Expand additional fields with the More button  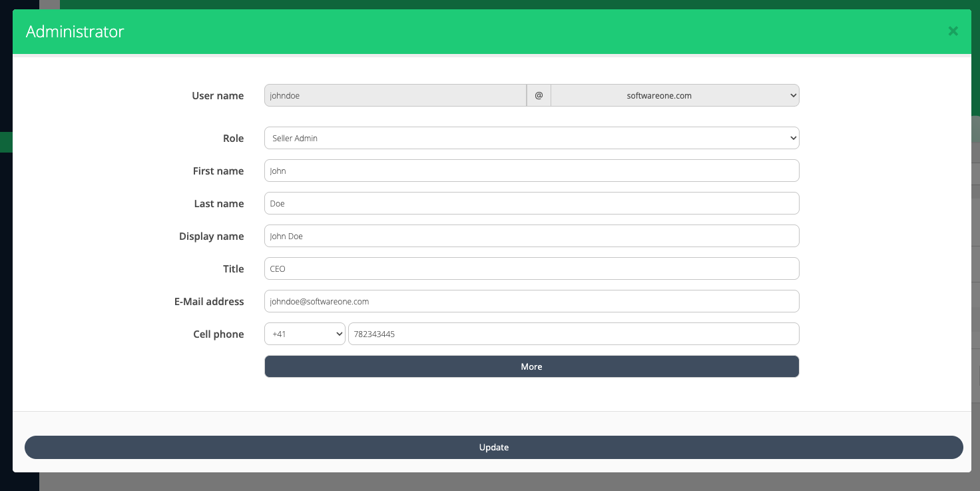tap(531, 366)
